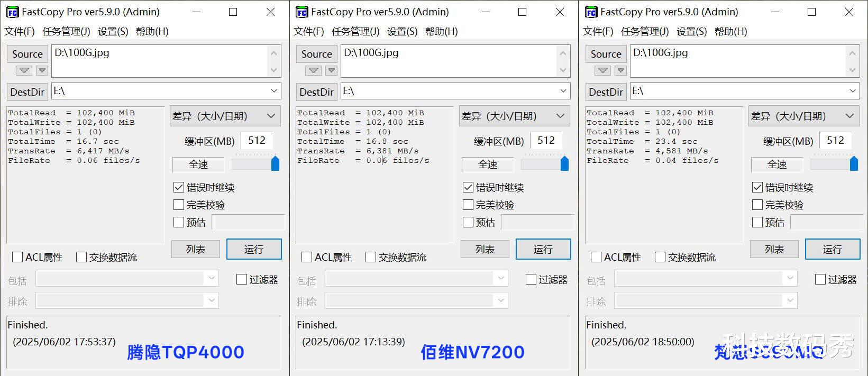868x376 pixels.
Task: Click the source history right arrow button in the middle window
Action: (332, 70)
